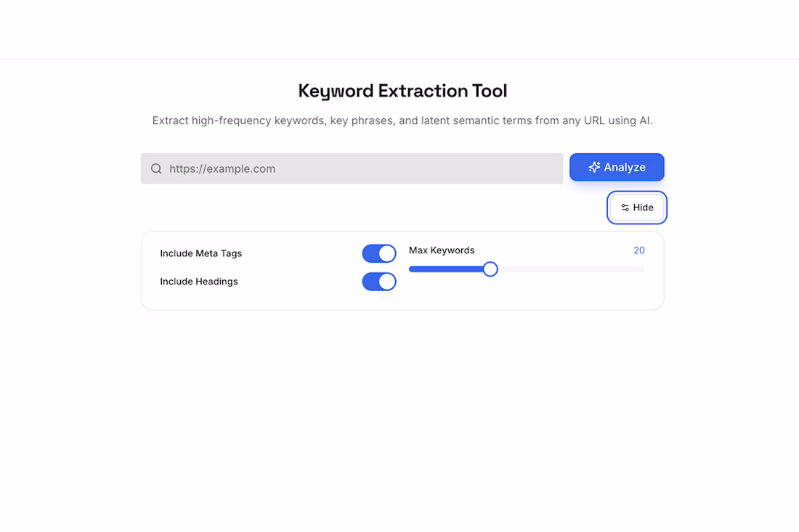Focus the https://example.com URL input
The height and width of the screenshot is (532, 799).
point(352,168)
